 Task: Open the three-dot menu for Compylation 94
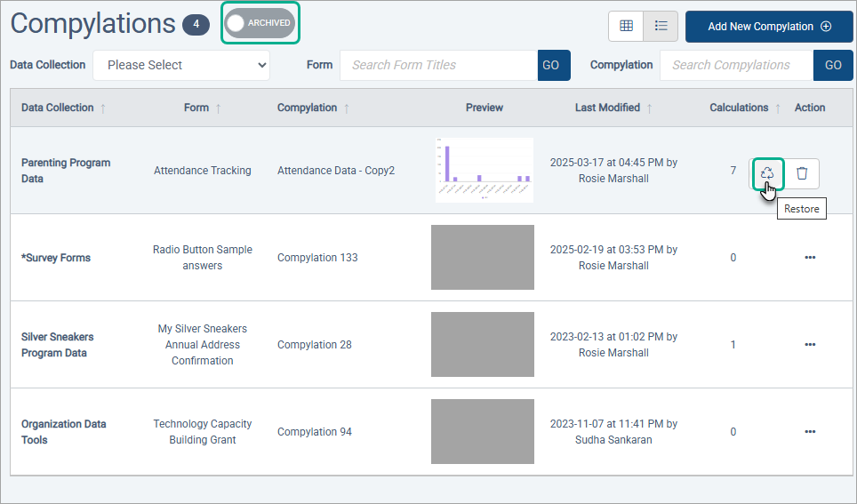tap(809, 432)
